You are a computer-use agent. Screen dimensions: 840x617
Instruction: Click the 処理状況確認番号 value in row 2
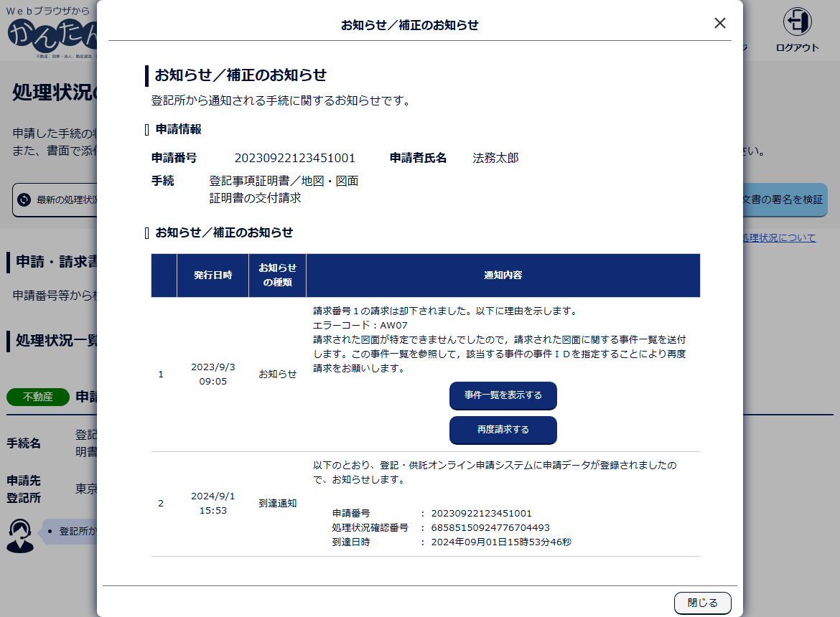click(490, 527)
